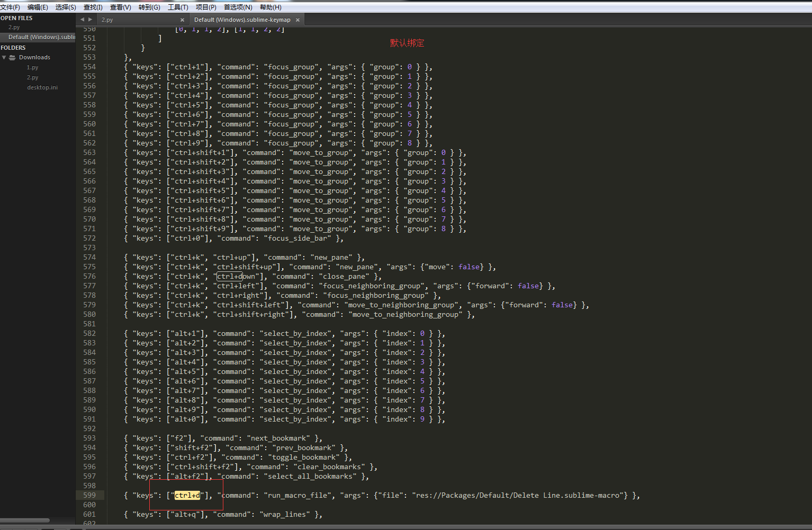Open the 工具(T) menu

(178, 7)
